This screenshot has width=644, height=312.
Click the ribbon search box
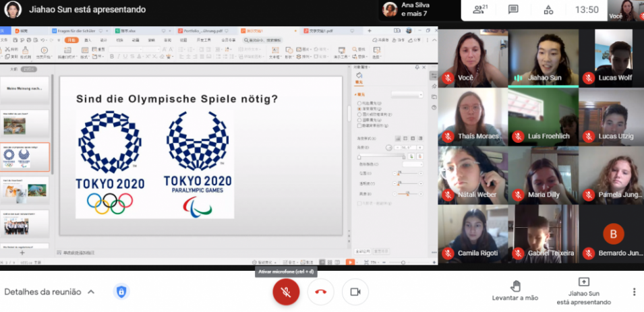pos(263,40)
